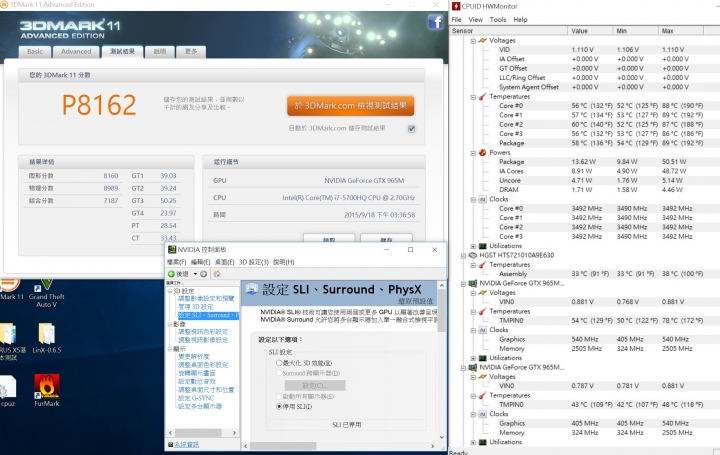Screen dimensions: 720x455
Task: Click the GPU card icon above 0.881 V VIN0
Action: [472, 283]
